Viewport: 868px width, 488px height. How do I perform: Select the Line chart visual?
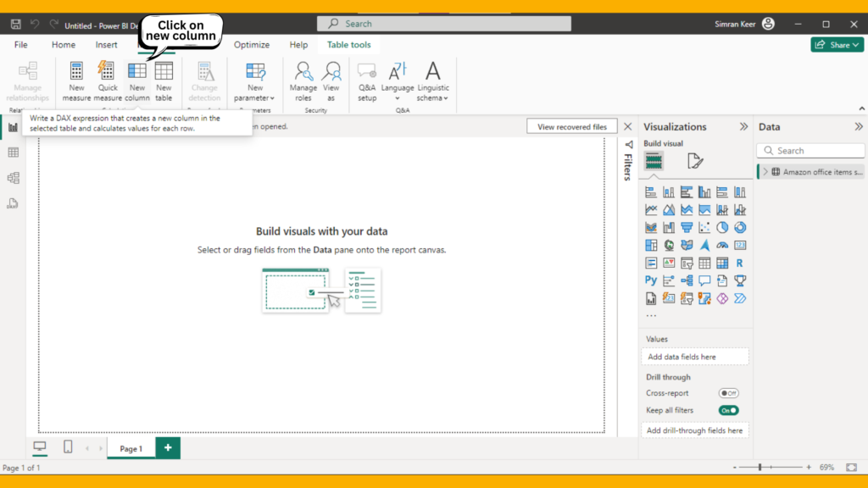tap(651, 210)
